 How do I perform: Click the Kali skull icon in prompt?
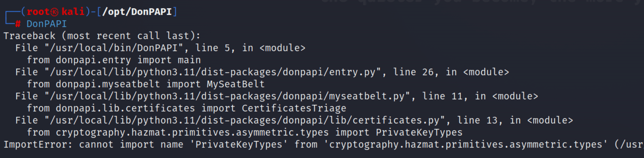click(x=54, y=12)
